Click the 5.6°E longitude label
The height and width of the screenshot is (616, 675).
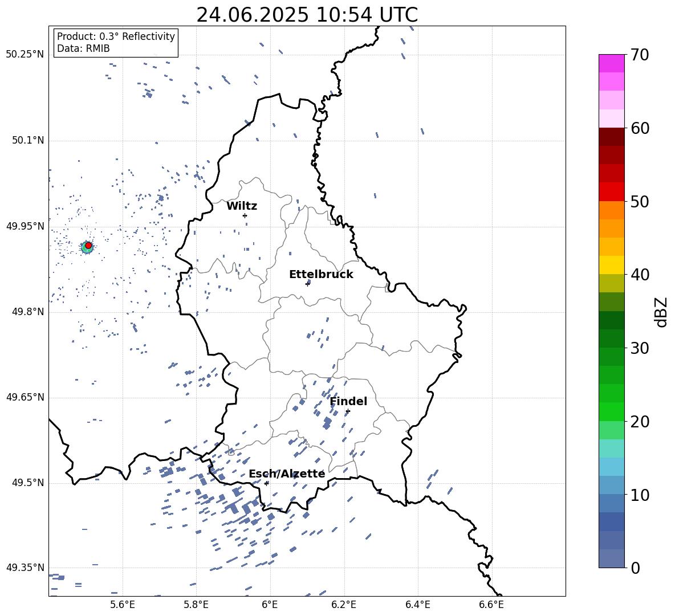click(123, 605)
